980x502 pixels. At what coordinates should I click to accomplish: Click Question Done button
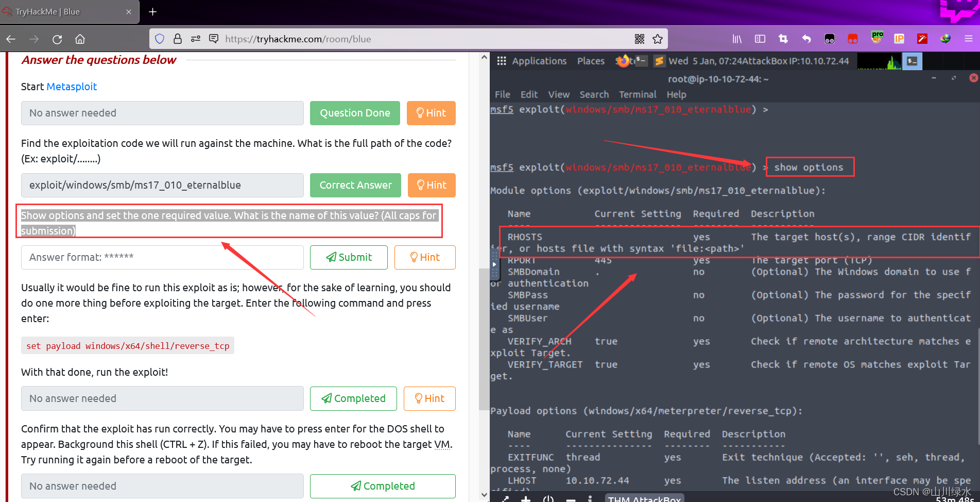tap(355, 113)
